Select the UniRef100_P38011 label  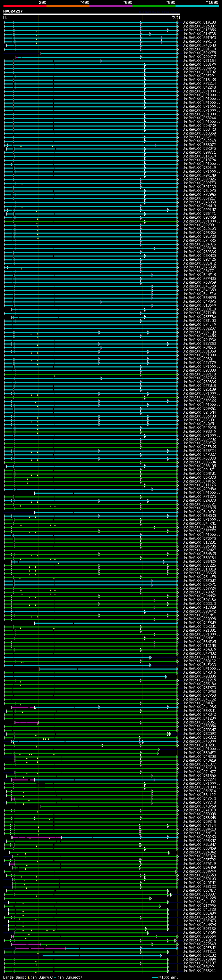coord(199,971)
